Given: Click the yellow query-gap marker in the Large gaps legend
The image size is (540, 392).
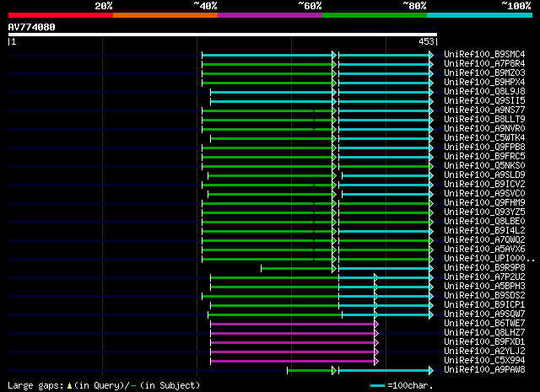Looking at the screenshot, I should tap(69, 386).
